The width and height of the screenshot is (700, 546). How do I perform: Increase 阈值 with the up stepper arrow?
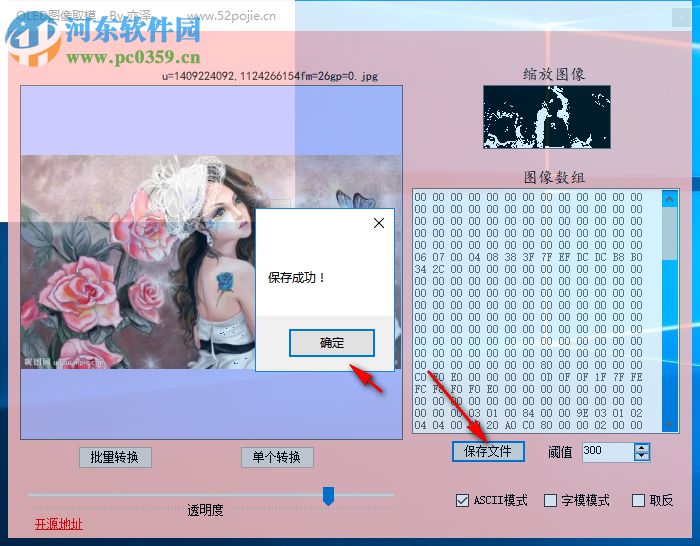(642, 448)
